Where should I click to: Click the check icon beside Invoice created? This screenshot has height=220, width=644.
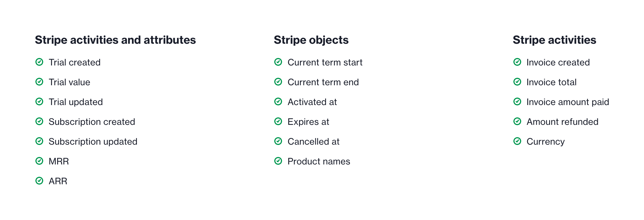click(x=517, y=62)
